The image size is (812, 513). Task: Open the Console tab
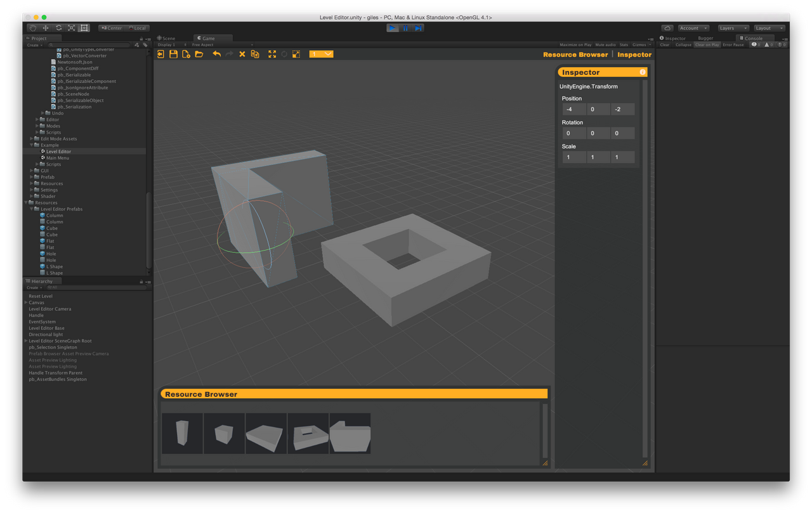(753, 38)
